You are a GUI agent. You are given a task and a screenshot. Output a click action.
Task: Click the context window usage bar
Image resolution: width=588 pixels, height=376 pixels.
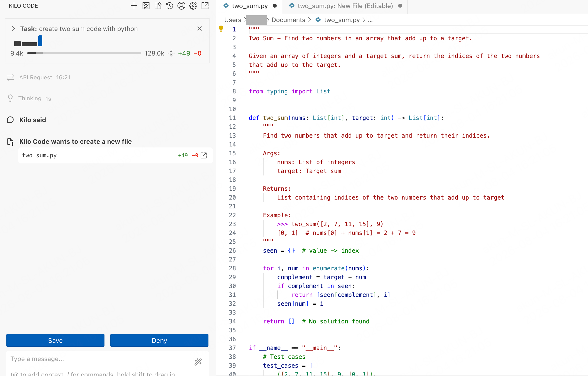pyautogui.click(x=84, y=53)
